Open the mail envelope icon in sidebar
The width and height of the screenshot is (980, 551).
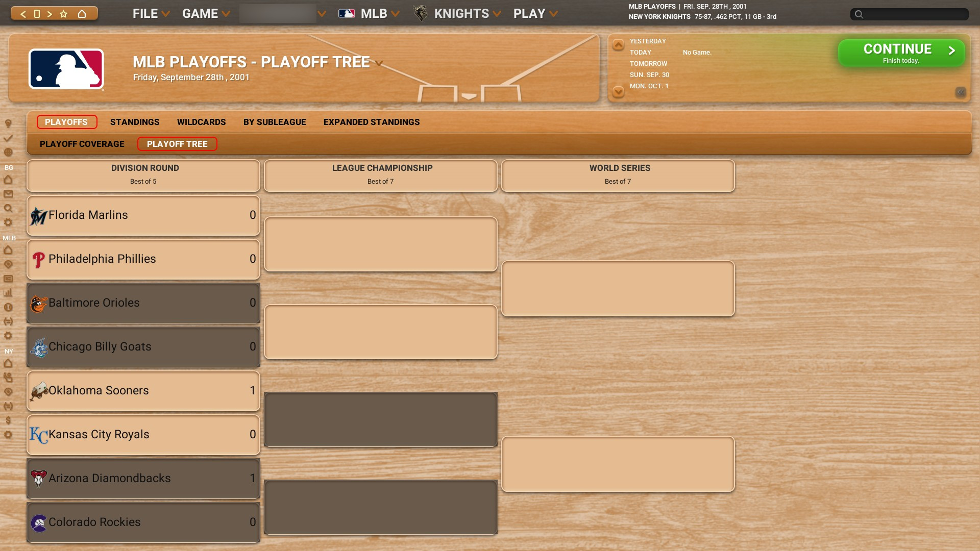tap(8, 194)
